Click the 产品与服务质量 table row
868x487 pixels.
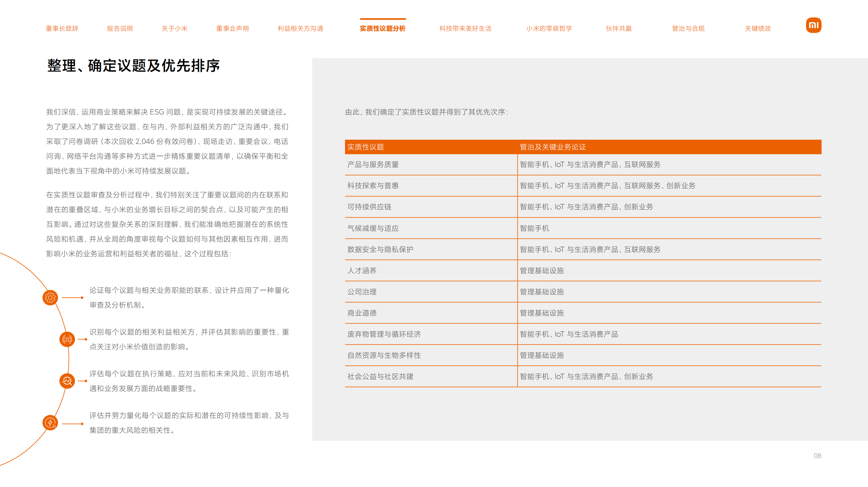(x=373, y=165)
